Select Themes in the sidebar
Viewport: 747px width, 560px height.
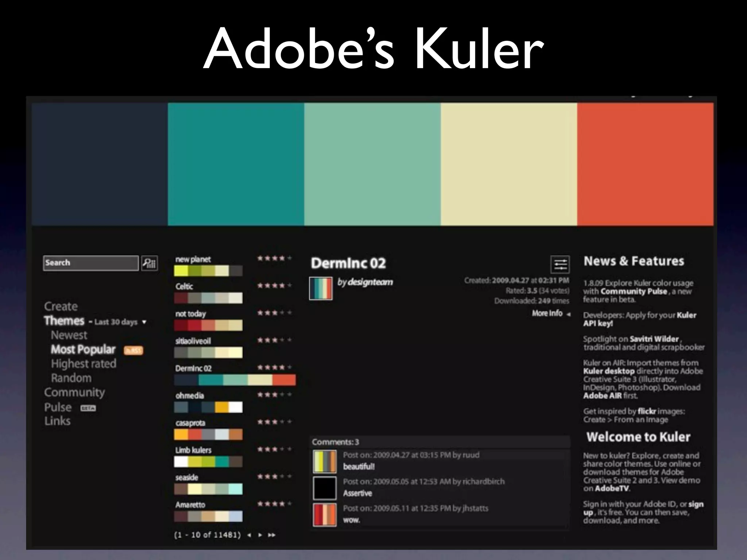coord(64,321)
